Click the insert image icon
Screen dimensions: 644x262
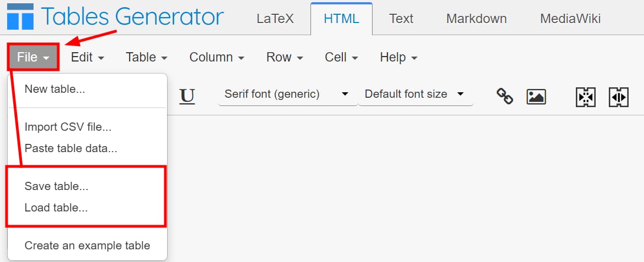coord(536,96)
